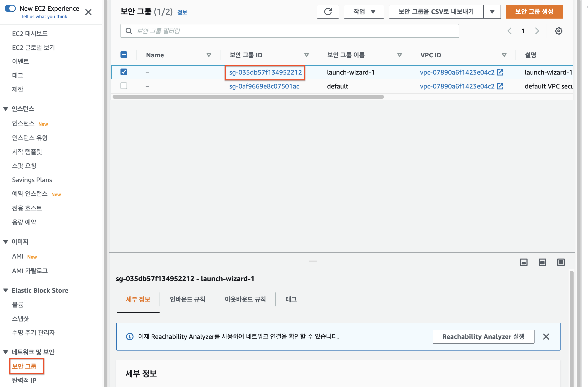Open security group sg-0af9669e8c07501ac link

point(264,86)
